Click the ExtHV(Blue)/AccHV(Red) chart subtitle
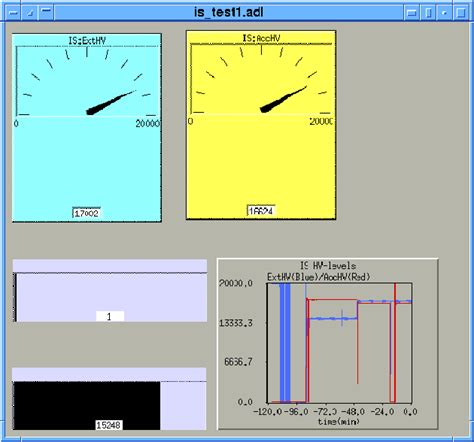The width and height of the screenshot is (474, 442). [319, 277]
